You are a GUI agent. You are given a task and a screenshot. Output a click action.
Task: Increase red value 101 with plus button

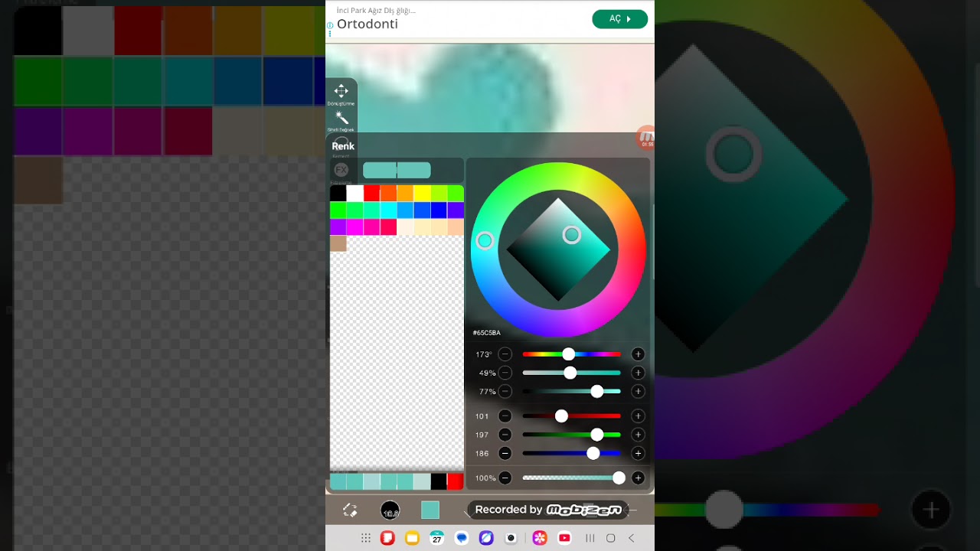click(x=638, y=416)
